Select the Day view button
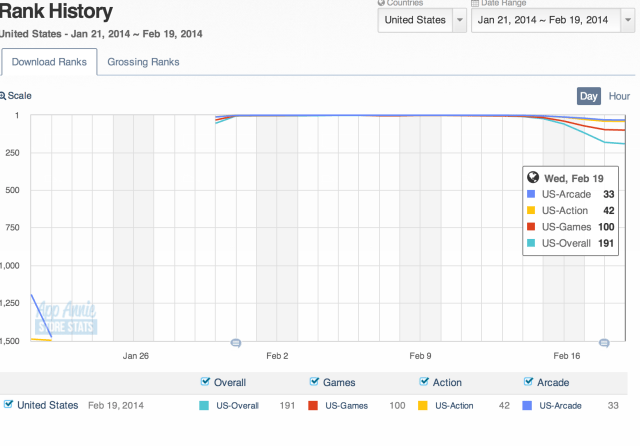This screenshot has height=446, width=640. 589,96
